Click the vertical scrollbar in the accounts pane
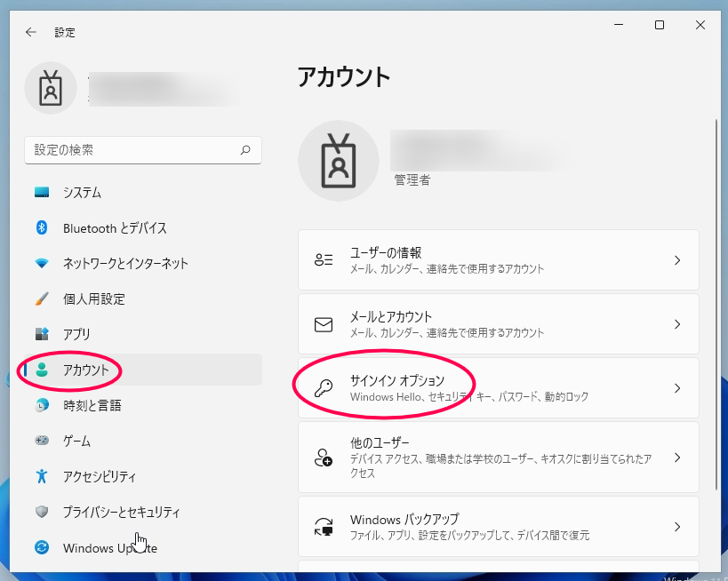This screenshot has width=728, height=581. click(x=716, y=304)
